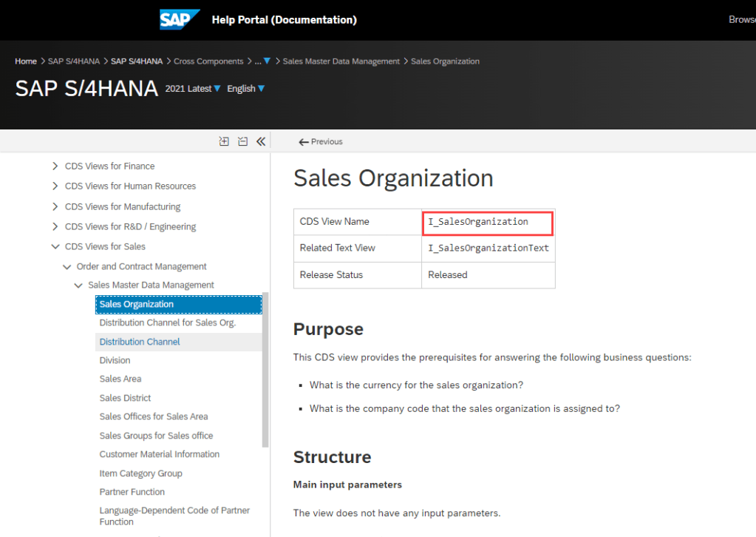
Task: Click Cross Components breadcrumb link
Action: [x=208, y=61]
